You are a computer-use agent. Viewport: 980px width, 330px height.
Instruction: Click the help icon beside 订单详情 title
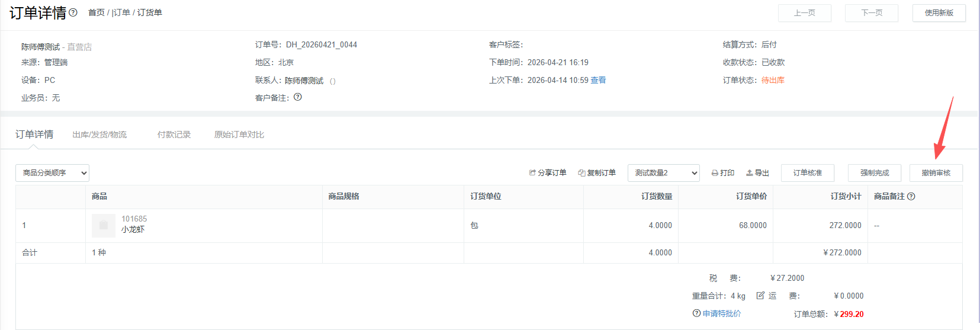coord(73,12)
